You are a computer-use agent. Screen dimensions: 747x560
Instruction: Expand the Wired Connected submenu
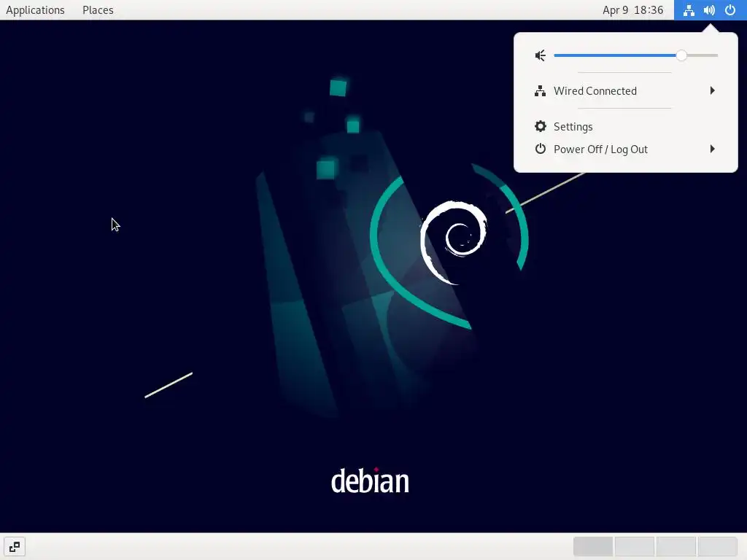pos(625,90)
